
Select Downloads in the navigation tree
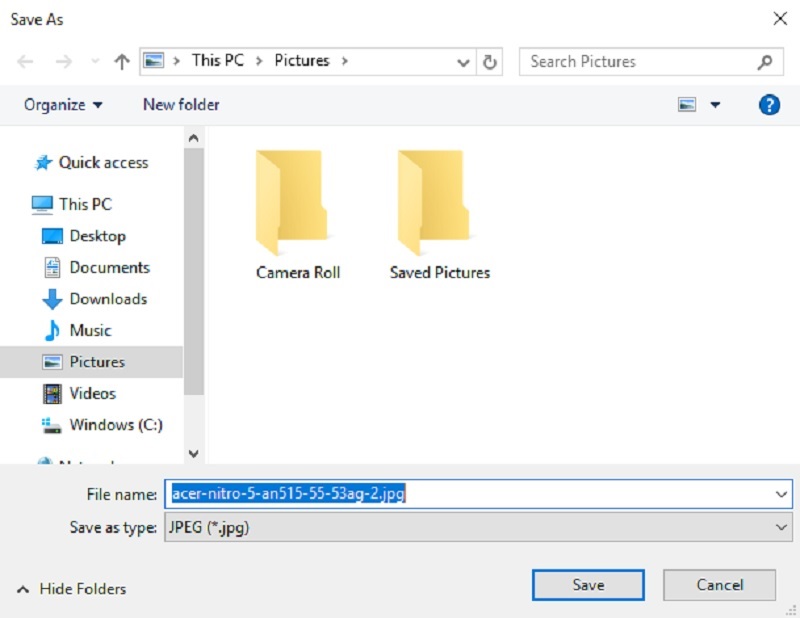(107, 299)
